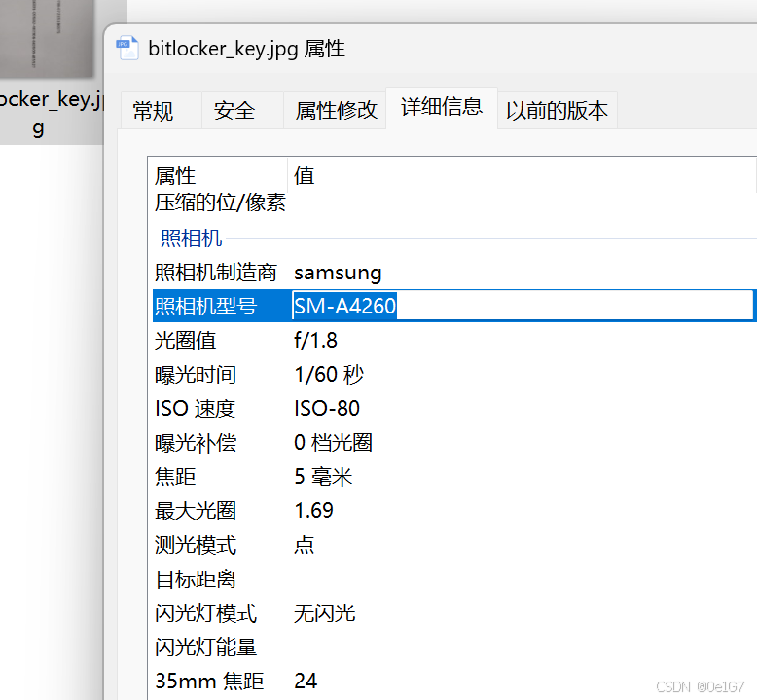This screenshot has height=700, width=757.
Task: Select the 焦距 property label
Action: pyautogui.click(x=175, y=477)
